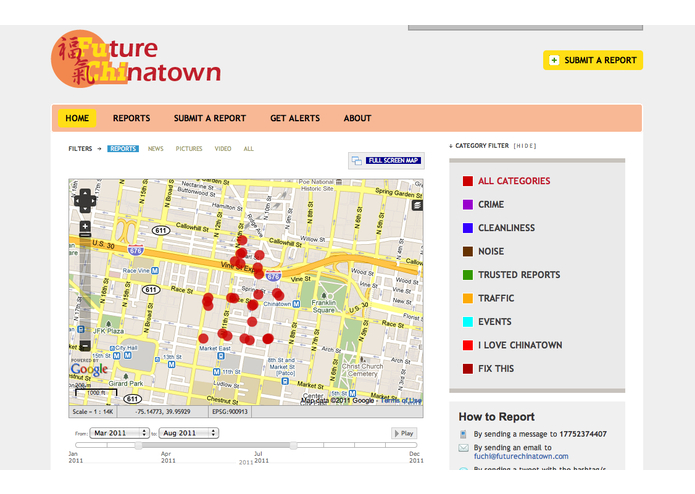Select the Reports media filter
The image size is (695, 494).
pos(123,149)
